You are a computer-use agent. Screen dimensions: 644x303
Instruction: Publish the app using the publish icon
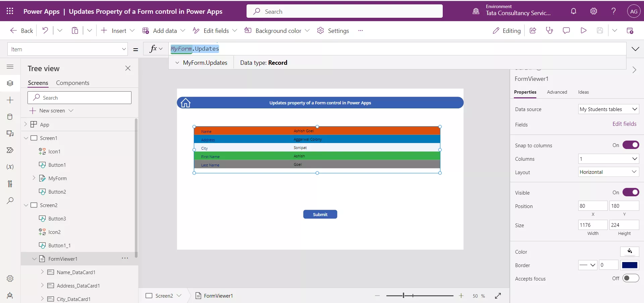pos(630,30)
